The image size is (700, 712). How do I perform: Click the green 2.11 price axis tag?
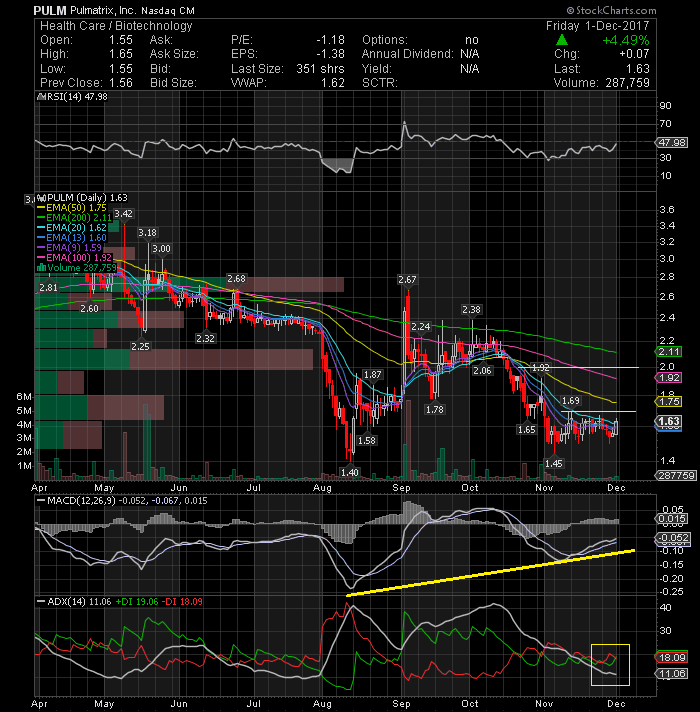click(x=669, y=351)
